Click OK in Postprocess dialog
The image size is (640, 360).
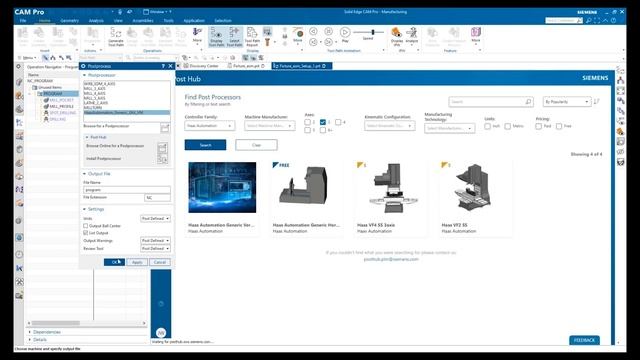(x=114, y=262)
